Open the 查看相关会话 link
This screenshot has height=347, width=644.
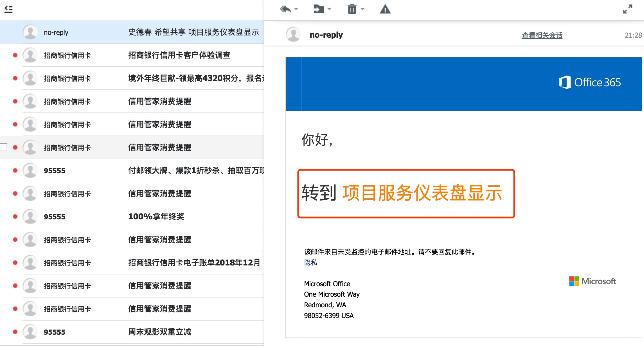tap(542, 35)
